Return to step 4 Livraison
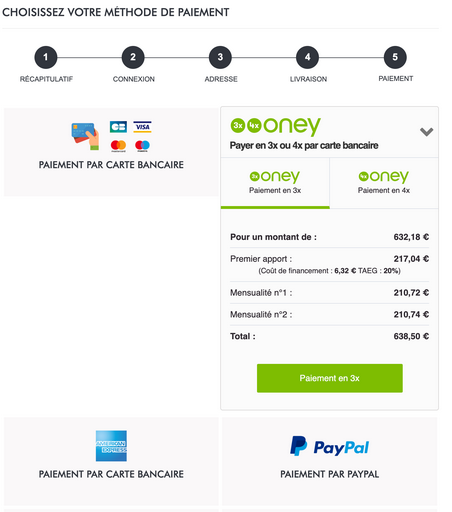The width and height of the screenshot is (452, 512). coord(307,57)
